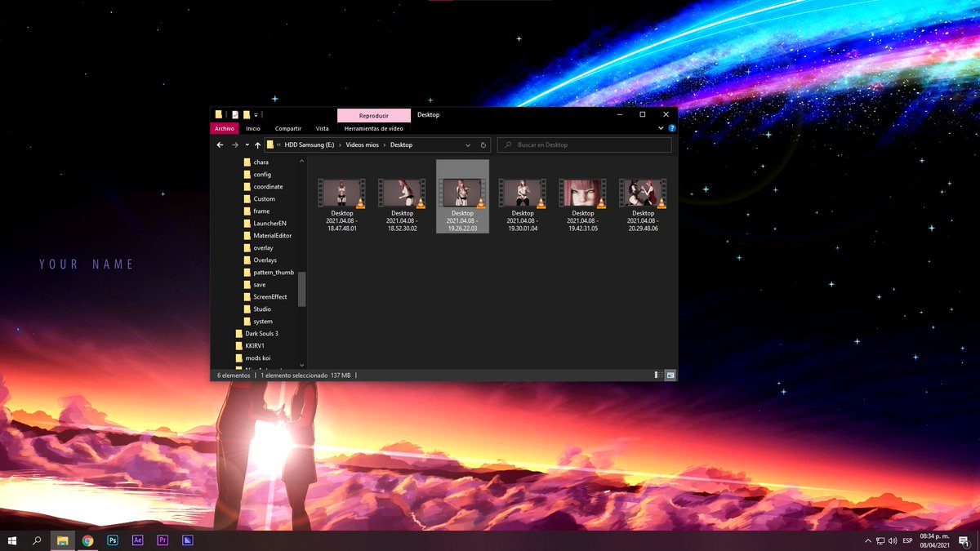Open the notification center icon
The width and height of the screenshot is (980, 551).
(x=964, y=540)
